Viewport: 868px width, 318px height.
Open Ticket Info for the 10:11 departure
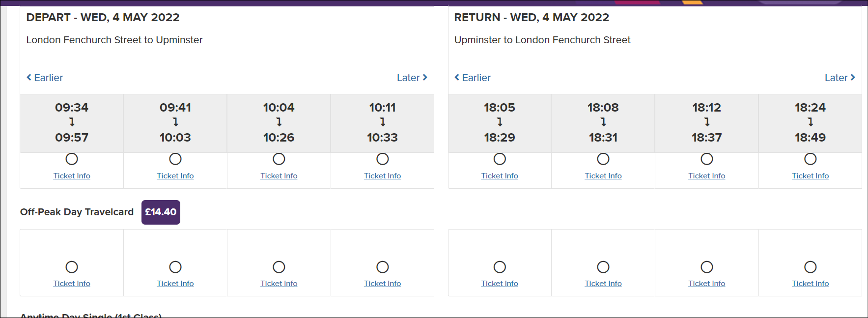point(382,175)
